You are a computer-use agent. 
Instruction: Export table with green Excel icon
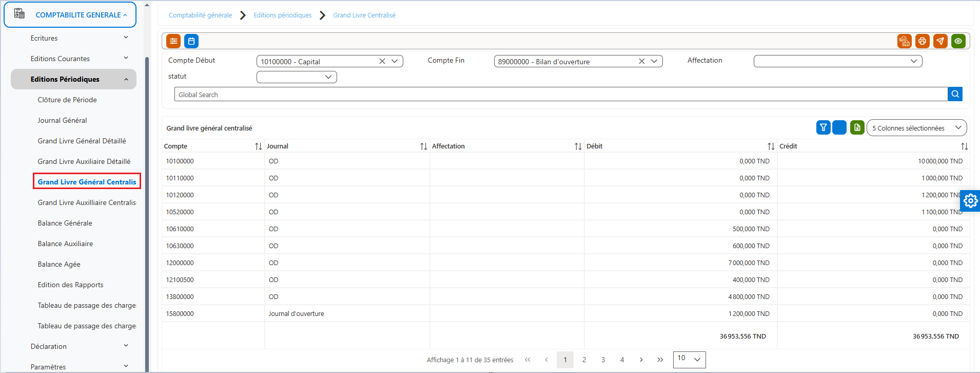(x=857, y=127)
